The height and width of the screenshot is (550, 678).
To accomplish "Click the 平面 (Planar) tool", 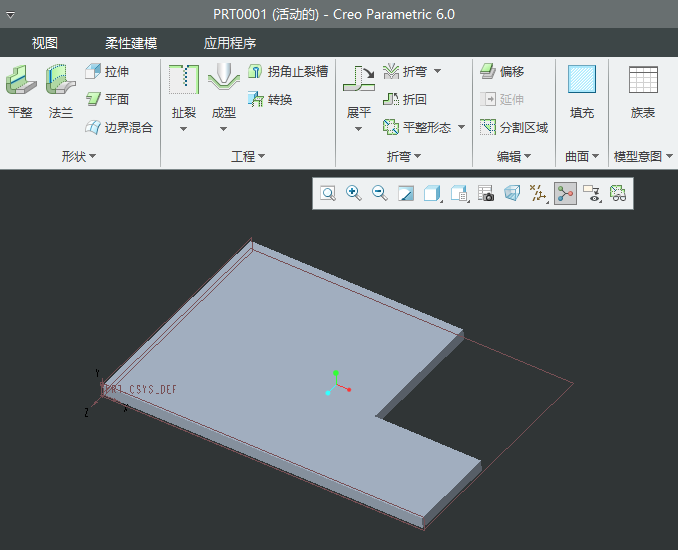I will pyautogui.click(x=107, y=99).
